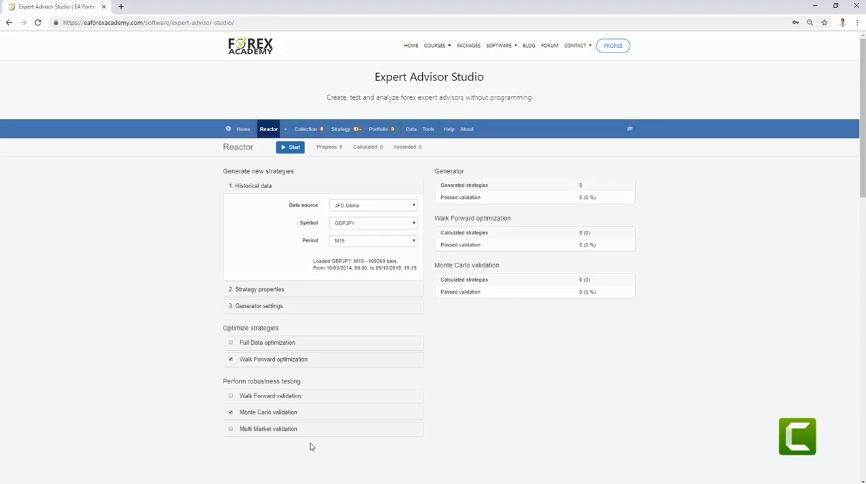Open the Forum link

tap(550, 46)
